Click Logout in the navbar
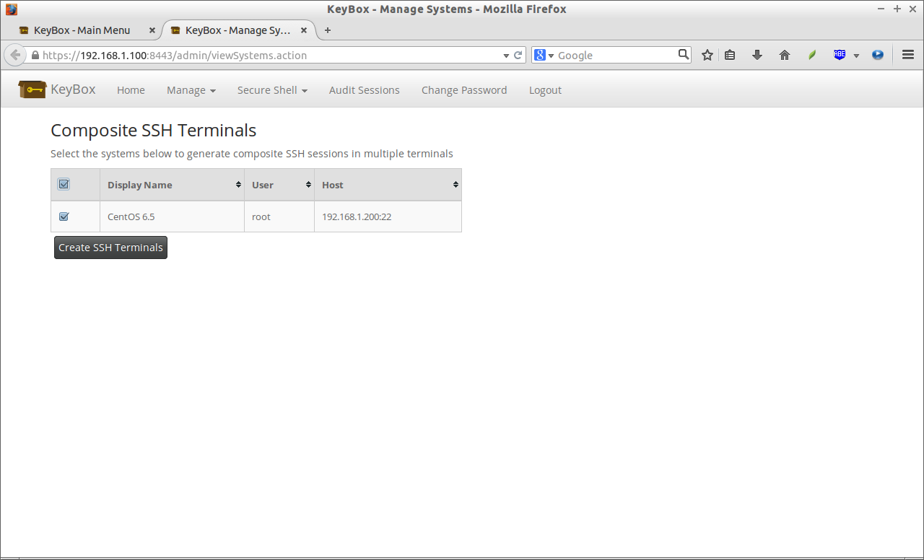 (x=545, y=90)
